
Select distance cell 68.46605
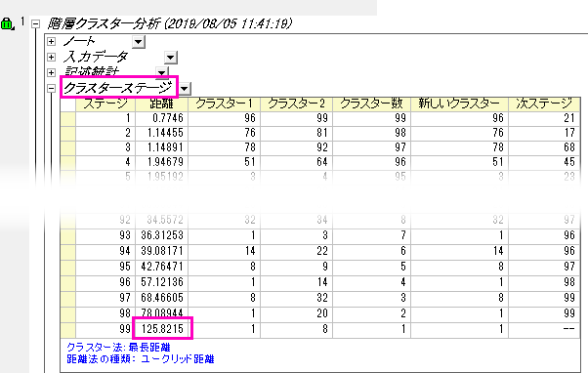tap(161, 298)
